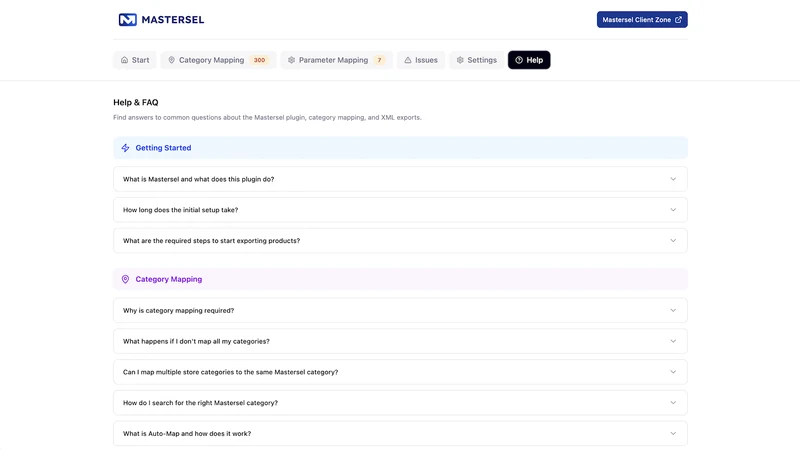
Task: Click the 7 badge on Parameter Mapping
Action: pos(379,60)
